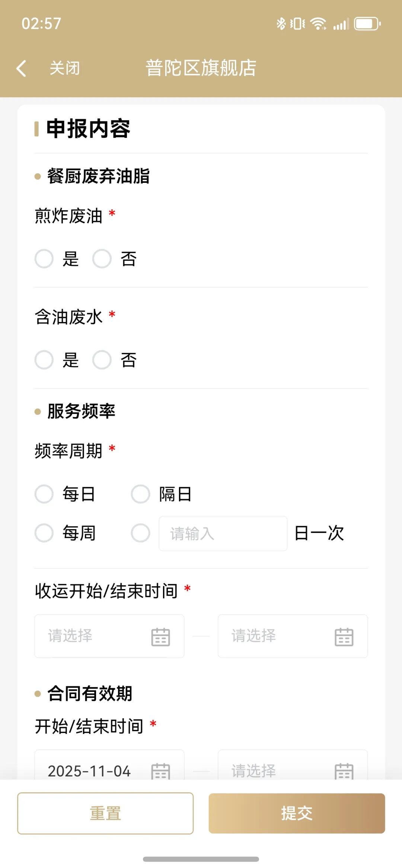
Task: Tap calendar icon beside 2025-11-04 date
Action: tap(160, 770)
